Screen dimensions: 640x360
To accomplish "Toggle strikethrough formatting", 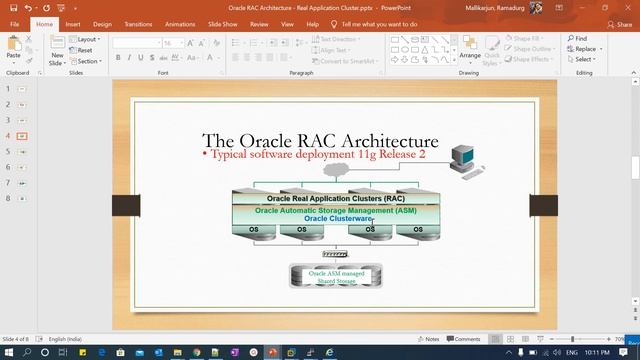I will (x=163, y=58).
